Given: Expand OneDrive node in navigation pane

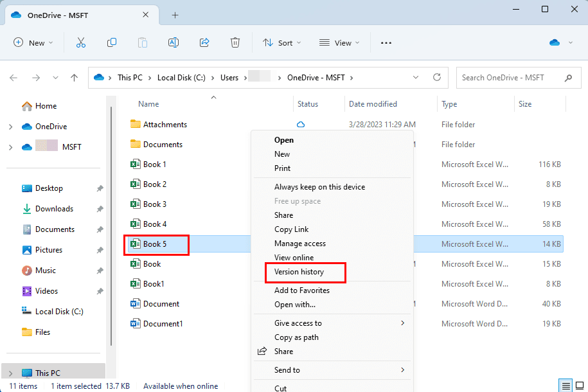Looking at the screenshot, I should point(11,127).
